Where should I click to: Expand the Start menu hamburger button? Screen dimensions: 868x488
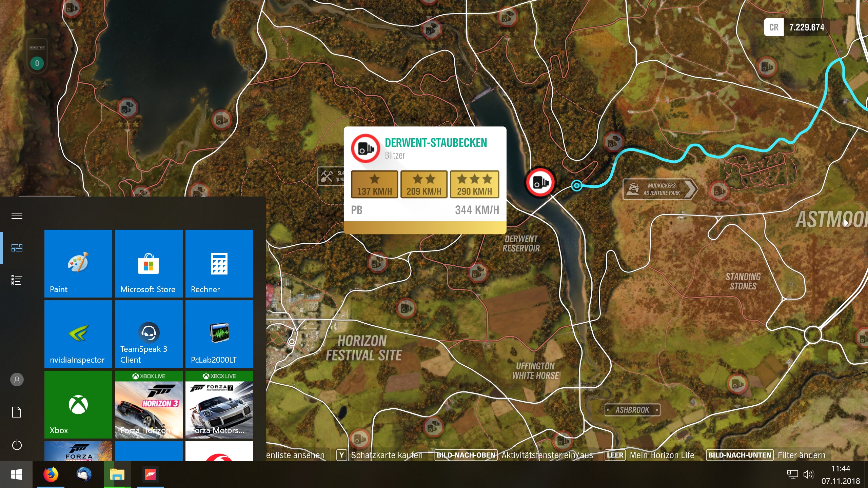pos(17,216)
